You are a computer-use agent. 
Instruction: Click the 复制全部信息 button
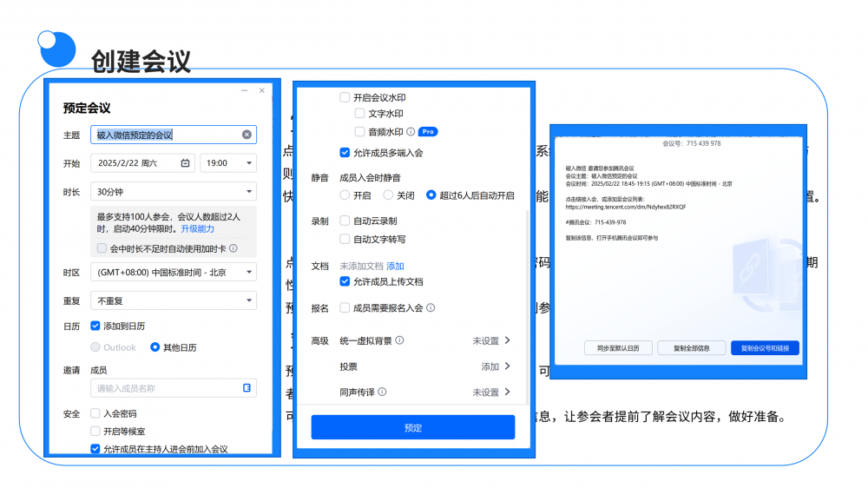click(692, 348)
